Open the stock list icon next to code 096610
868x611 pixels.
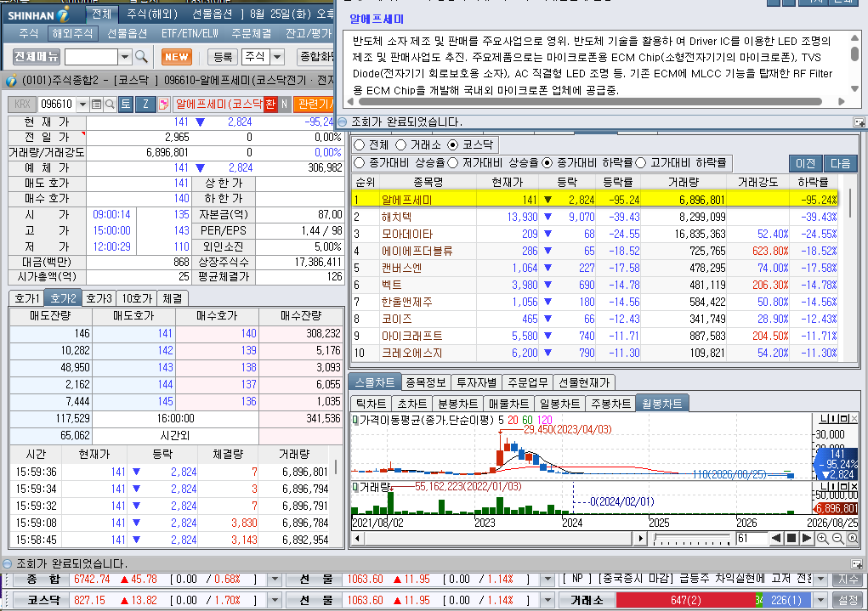pos(96,104)
